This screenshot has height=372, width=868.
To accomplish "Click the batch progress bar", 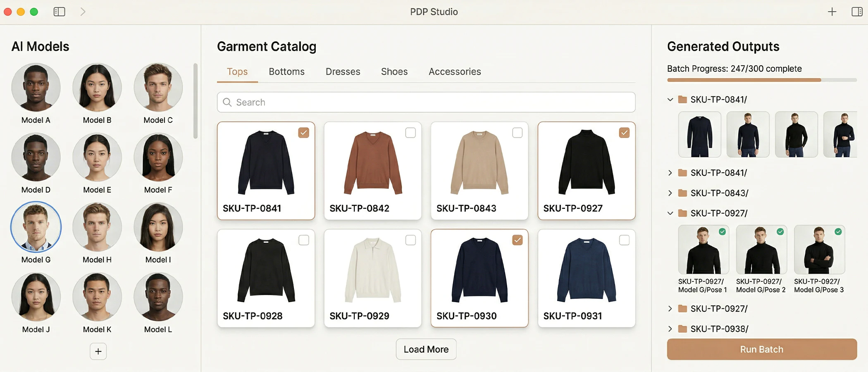I will (761, 80).
